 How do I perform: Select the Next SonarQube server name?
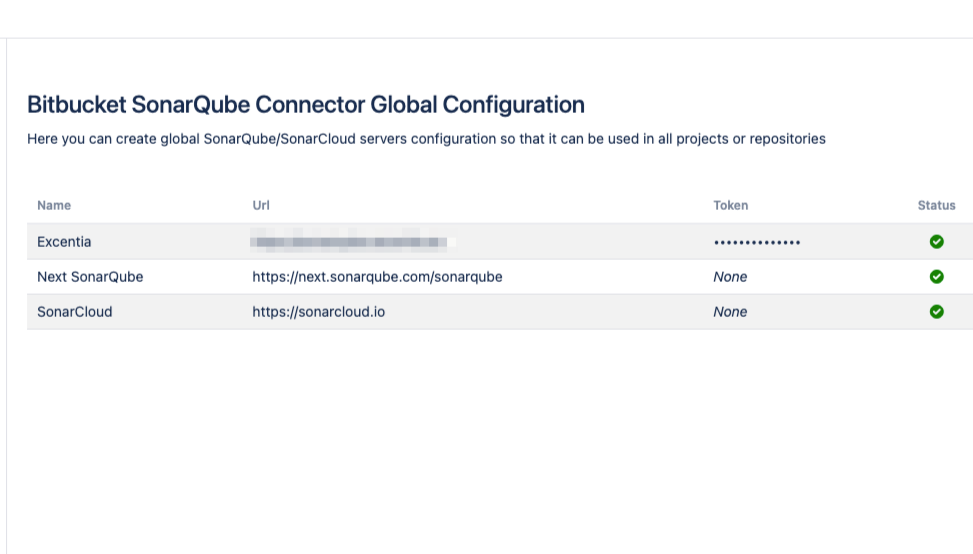tap(90, 277)
